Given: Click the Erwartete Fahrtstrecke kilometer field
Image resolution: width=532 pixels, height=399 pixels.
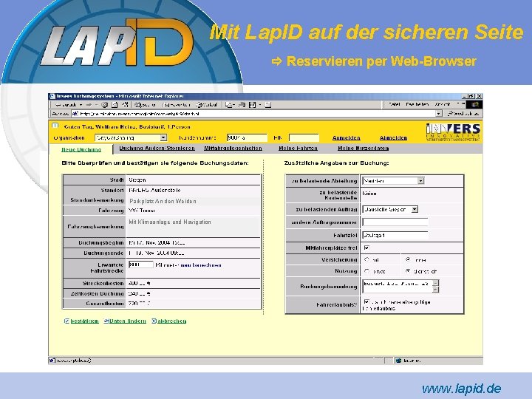Looking at the screenshot, I should (x=141, y=265).
